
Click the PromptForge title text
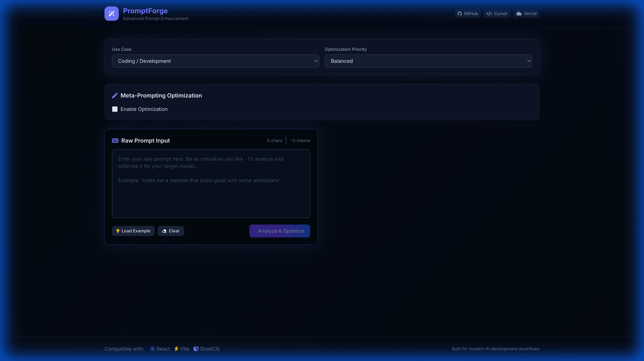145,11
